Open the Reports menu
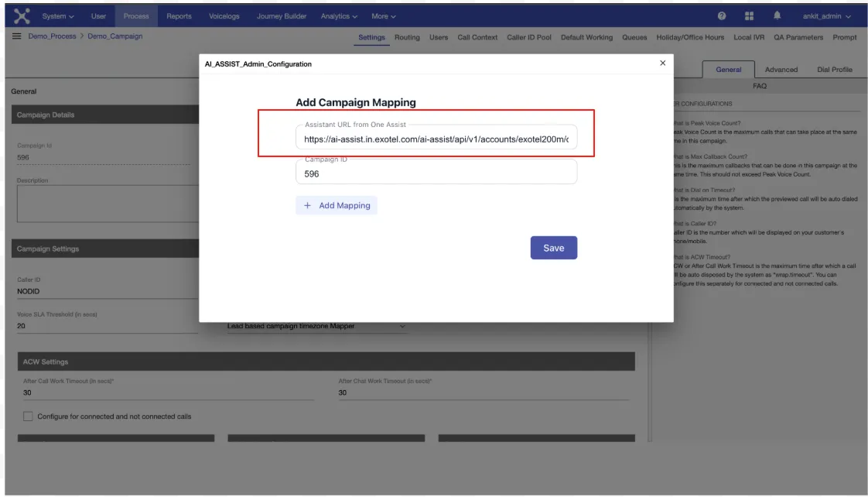The width and height of the screenshot is (868, 497). click(179, 16)
